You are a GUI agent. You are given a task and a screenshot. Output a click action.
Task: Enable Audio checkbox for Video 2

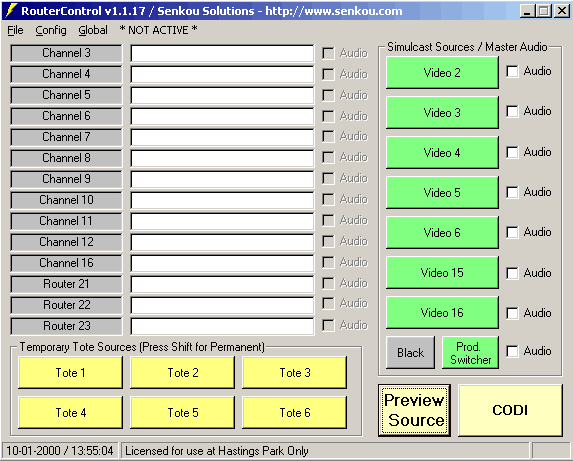click(x=512, y=71)
